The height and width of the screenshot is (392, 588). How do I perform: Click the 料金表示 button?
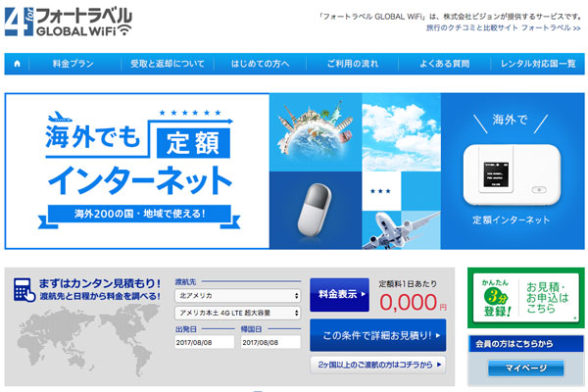click(x=339, y=295)
